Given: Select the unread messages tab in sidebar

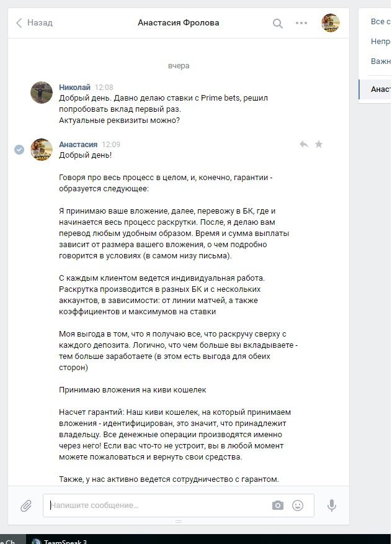Looking at the screenshot, I should point(380,41).
